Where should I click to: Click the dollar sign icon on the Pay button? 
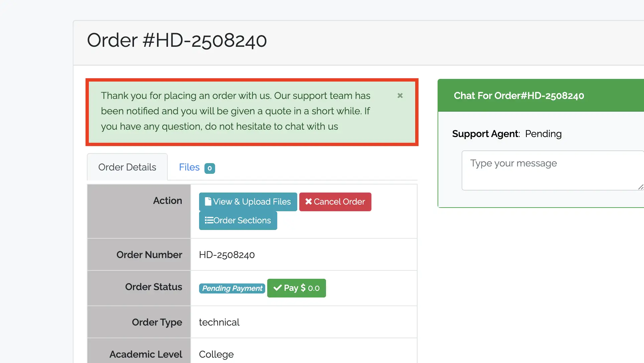pyautogui.click(x=303, y=288)
